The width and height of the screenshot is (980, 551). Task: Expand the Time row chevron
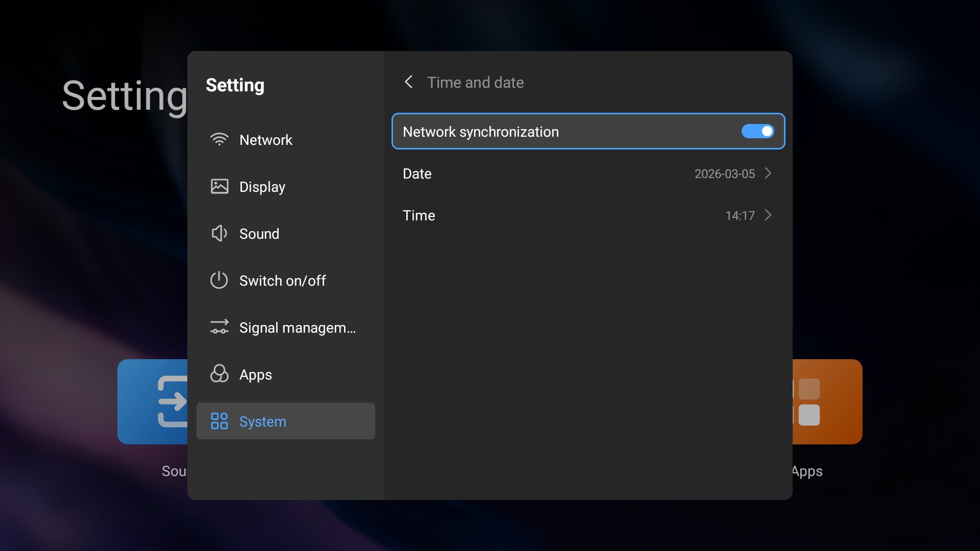point(768,215)
